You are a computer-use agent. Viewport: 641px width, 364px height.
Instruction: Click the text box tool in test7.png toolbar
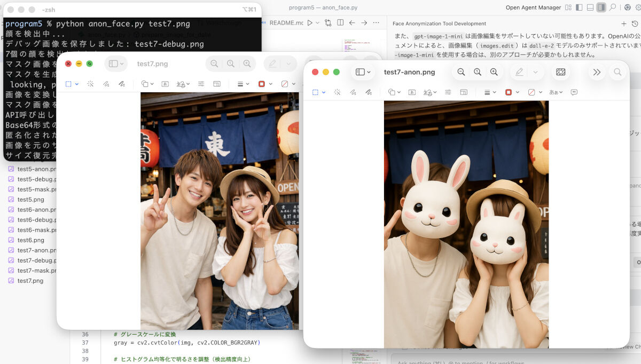pyautogui.click(x=165, y=84)
